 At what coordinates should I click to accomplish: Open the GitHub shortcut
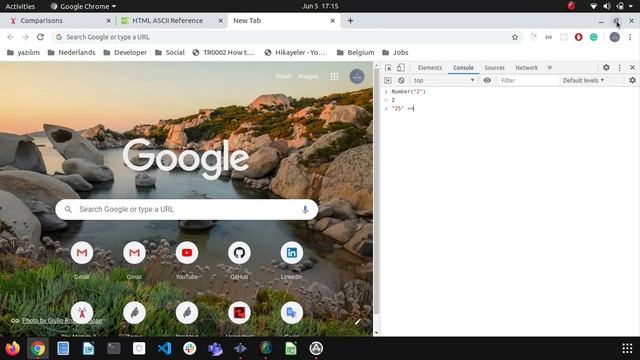(x=239, y=259)
